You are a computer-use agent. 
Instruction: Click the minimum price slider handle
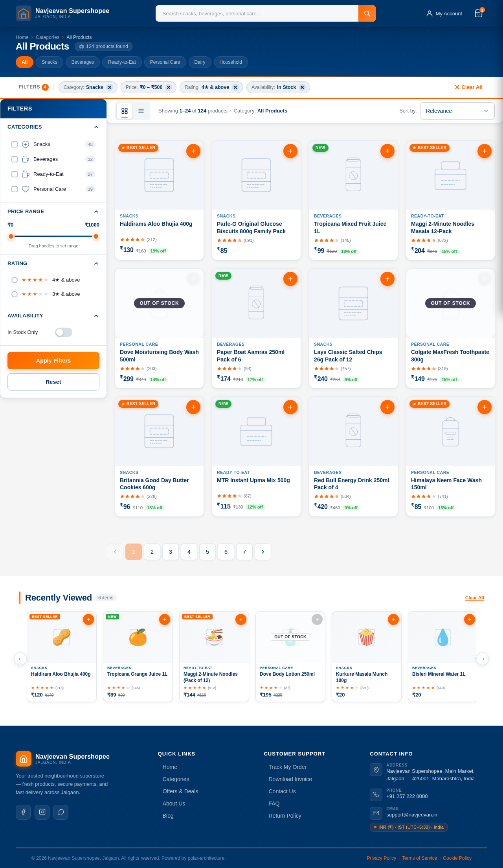pos(11,236)
